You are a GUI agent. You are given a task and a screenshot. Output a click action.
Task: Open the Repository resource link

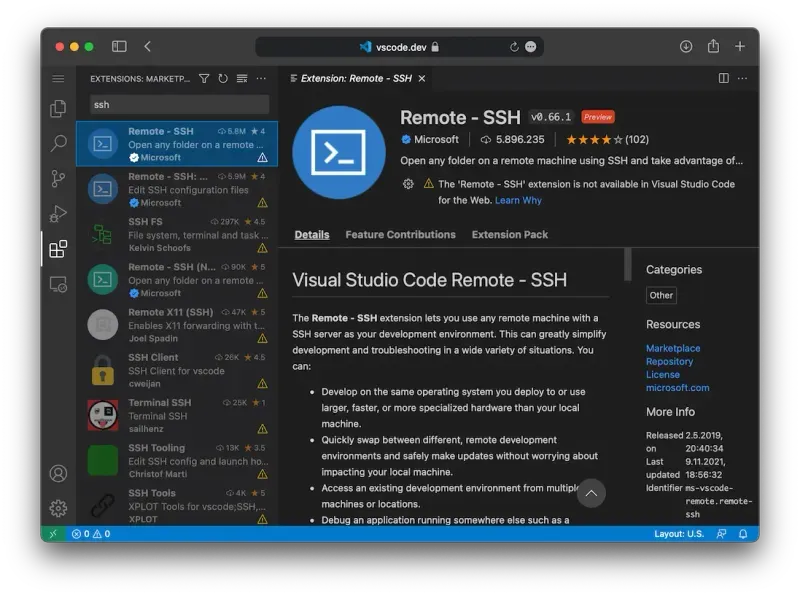(x=669, y=361)
